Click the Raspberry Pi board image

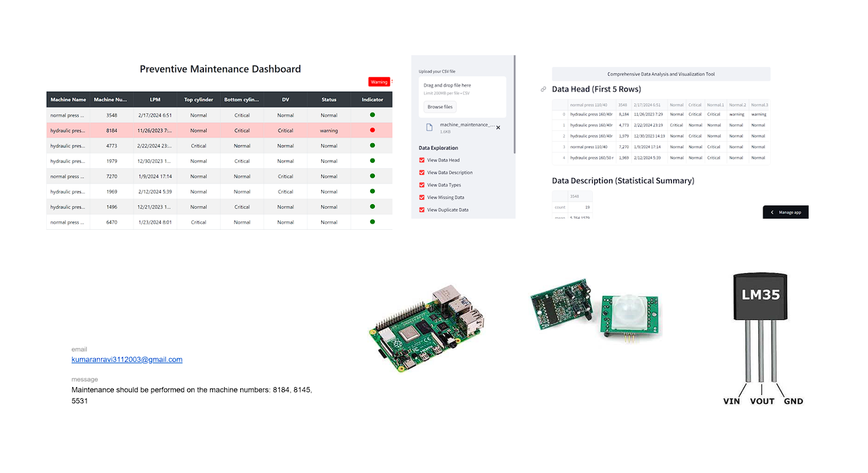[426, 327]
